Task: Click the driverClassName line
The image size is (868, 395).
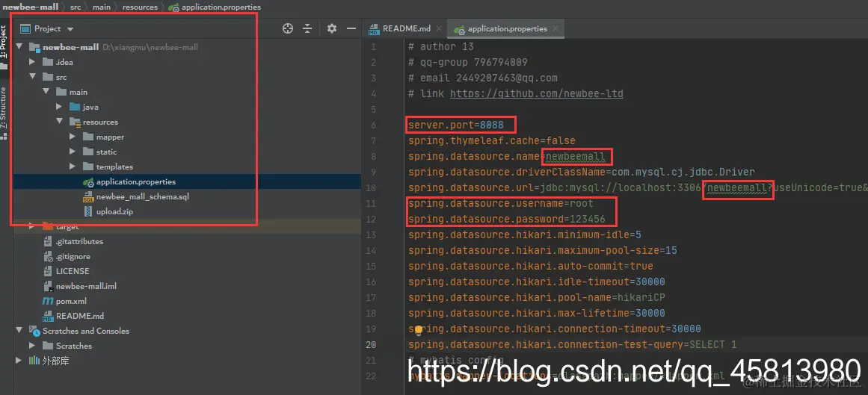Action: point(582,172)
